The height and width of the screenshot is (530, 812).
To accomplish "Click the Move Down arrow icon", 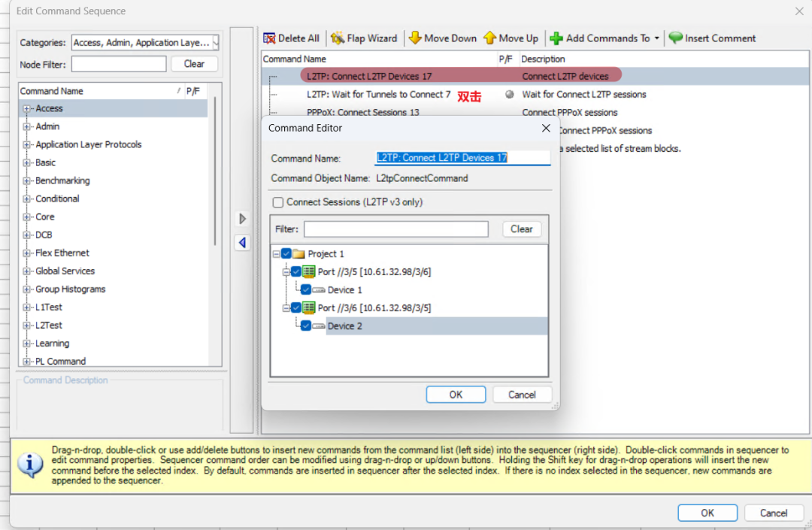I will (415, 38).
